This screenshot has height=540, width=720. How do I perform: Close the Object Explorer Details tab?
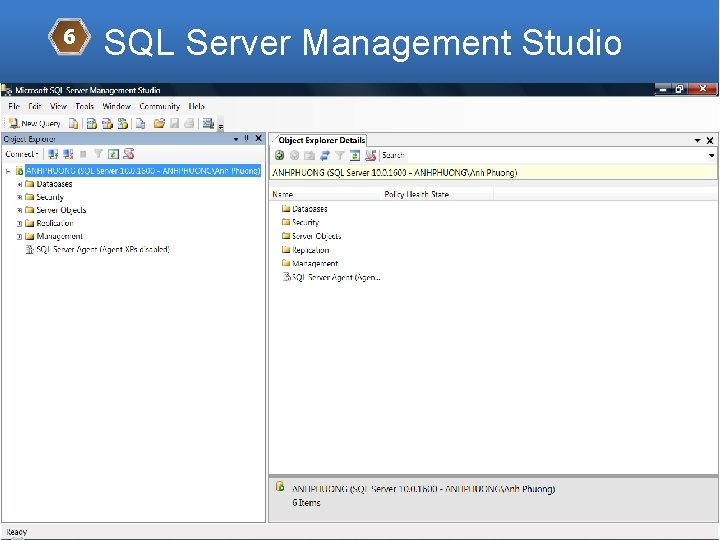coord(710,141)
